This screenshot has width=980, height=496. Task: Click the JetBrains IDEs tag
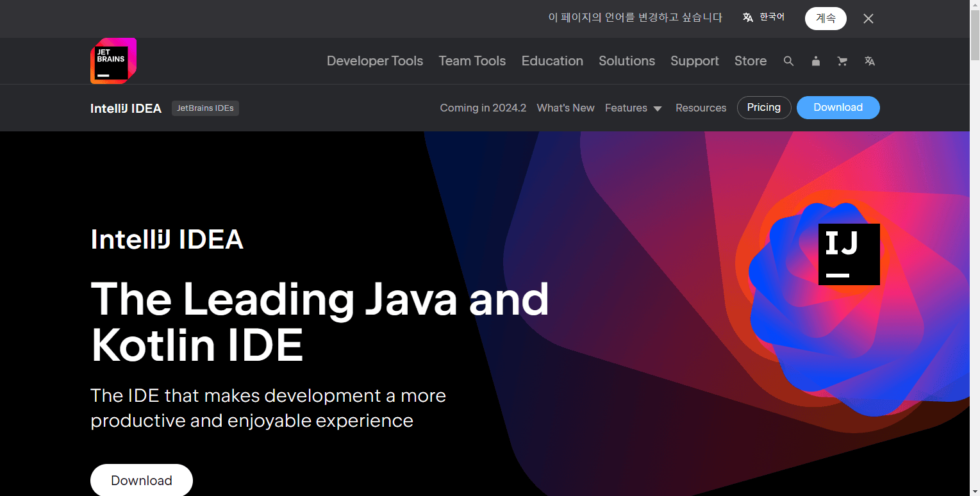coord(205,108)
